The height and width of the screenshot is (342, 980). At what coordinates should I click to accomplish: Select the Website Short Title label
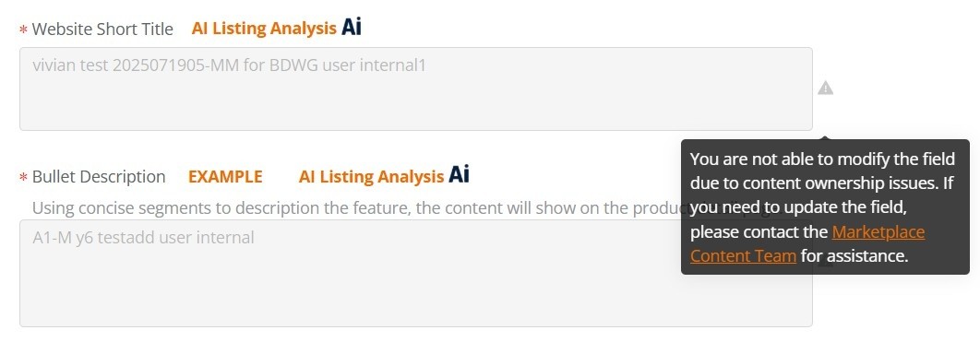coord(102,29)
